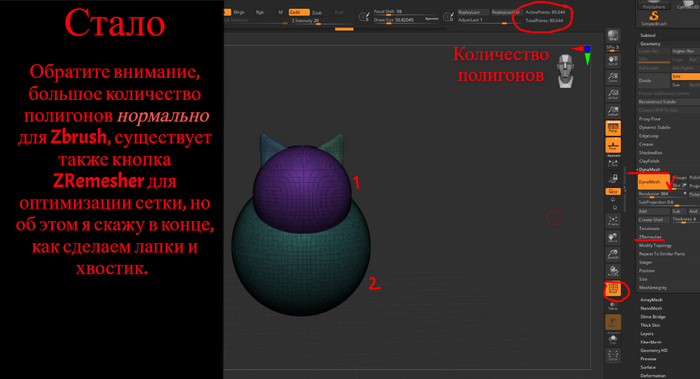
Task: Click the Create Shell button
Action: (x=654, y=220)
